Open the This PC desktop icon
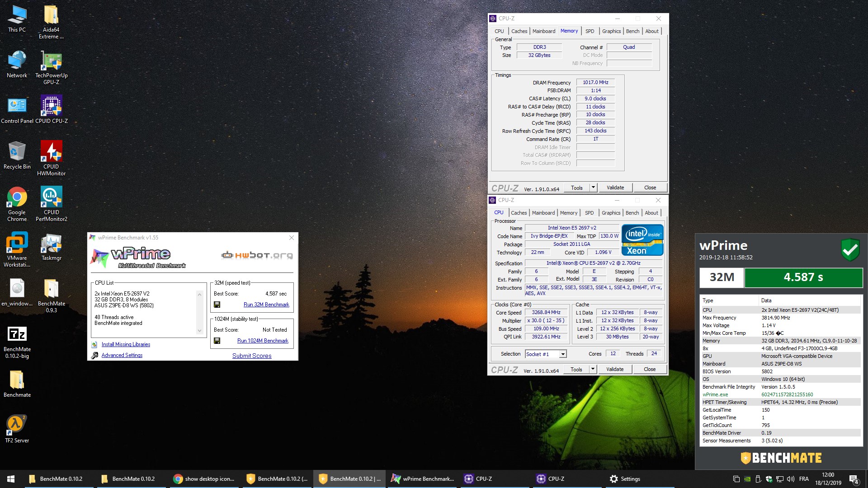 point(17,19)
